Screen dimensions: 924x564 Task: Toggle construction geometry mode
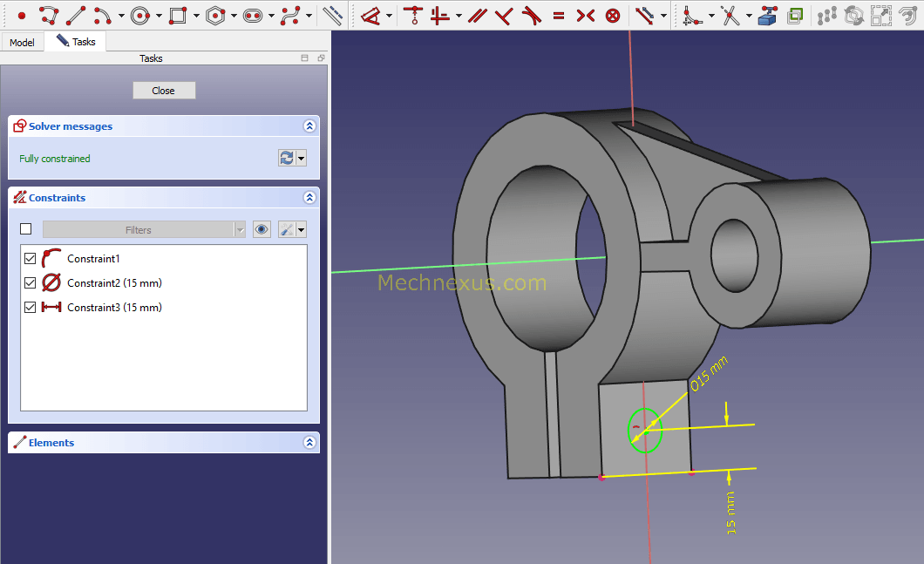pos(332,15)
